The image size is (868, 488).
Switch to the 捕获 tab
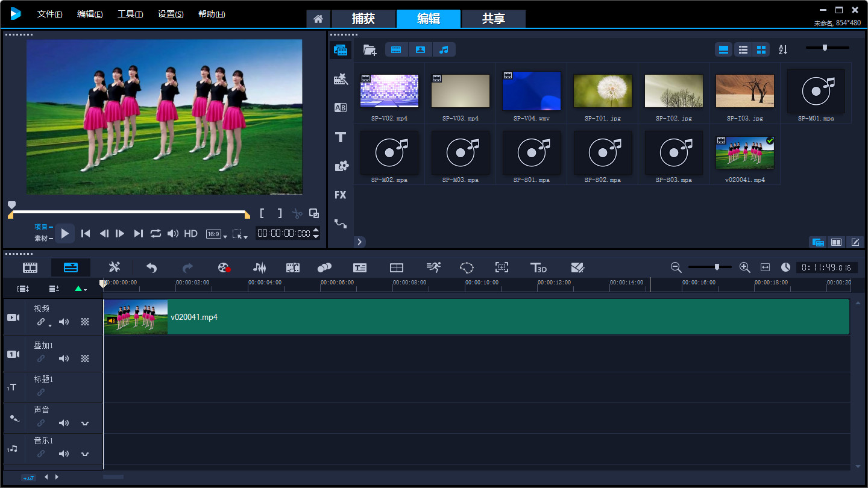363,19
